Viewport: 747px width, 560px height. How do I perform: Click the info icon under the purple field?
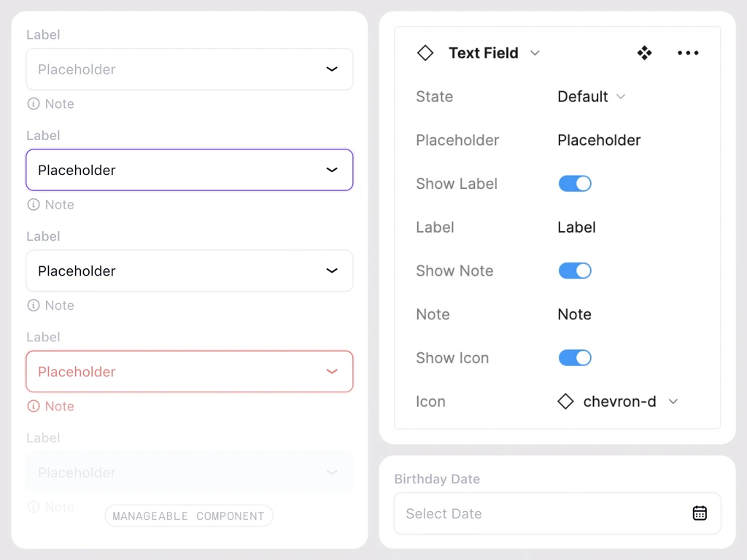[x=34, y=205]
